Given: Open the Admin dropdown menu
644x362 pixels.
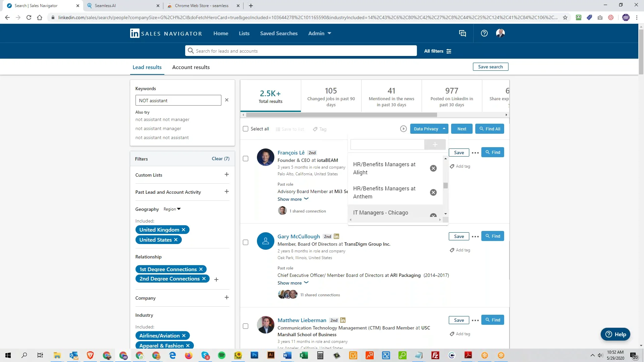Looking at the screenshot, I should pos(320,33).
